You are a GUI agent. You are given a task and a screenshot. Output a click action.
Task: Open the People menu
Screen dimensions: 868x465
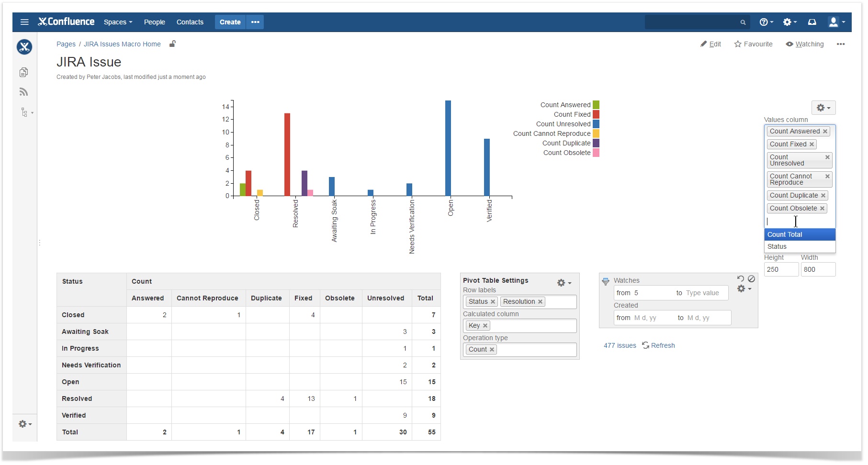154,22
